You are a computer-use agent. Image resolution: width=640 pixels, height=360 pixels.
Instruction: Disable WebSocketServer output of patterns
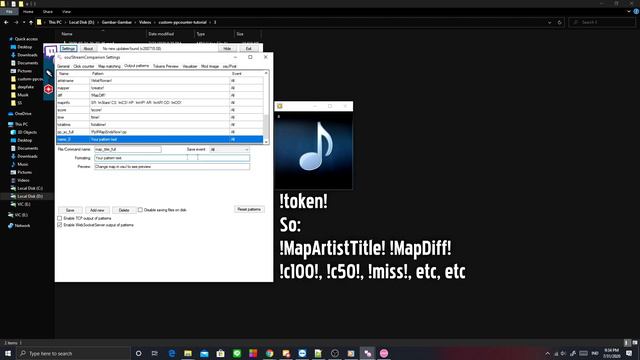[60, 225]
